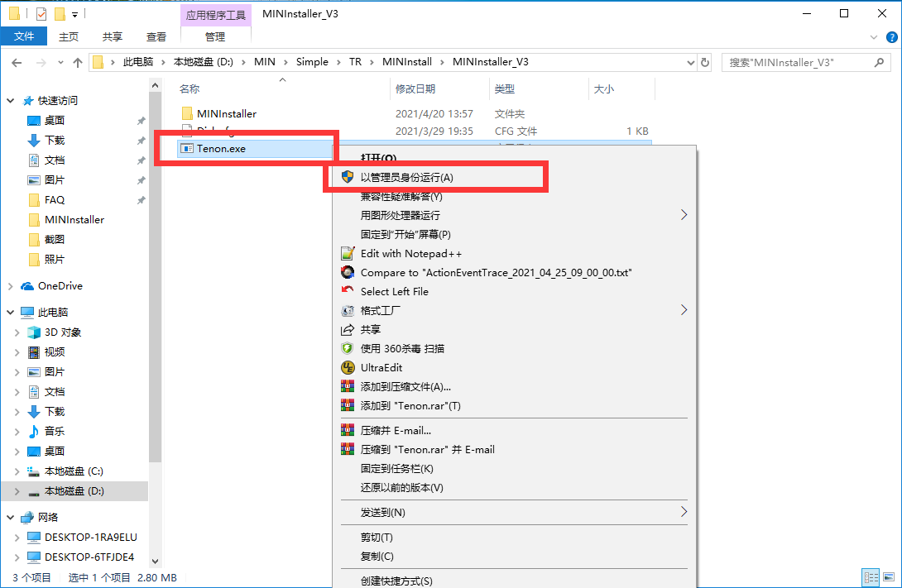This screenshot has height=588, width=902.
Task: Click the Notepad++ icon in context menu
Action: point(348,254)
